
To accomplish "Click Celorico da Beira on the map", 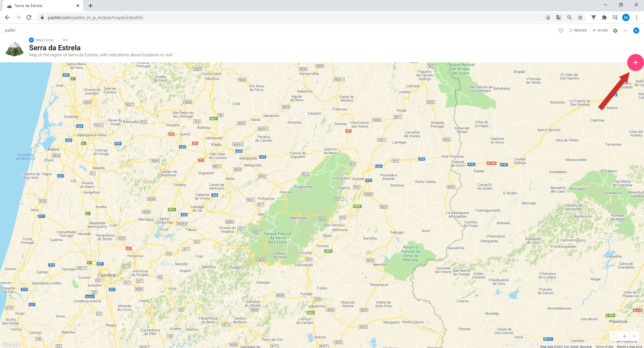I will (x=330, y=151).
